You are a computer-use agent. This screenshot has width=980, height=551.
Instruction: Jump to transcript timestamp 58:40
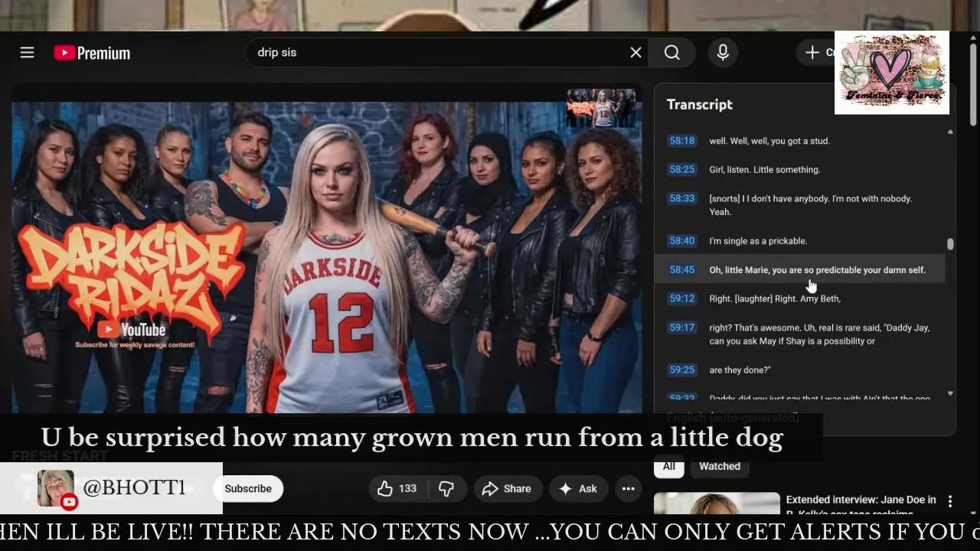(x=681, y=240)
